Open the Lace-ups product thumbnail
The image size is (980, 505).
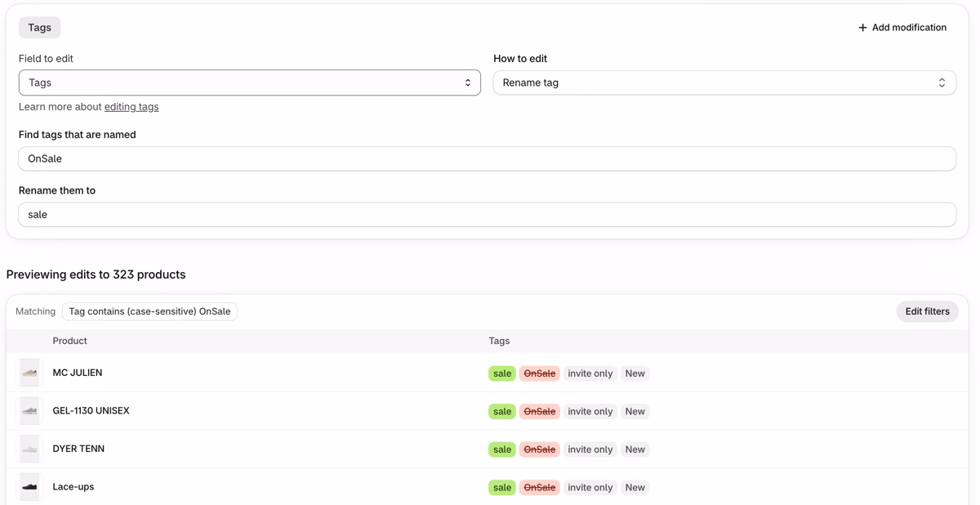pyautogui.click(x=29, y=487)
